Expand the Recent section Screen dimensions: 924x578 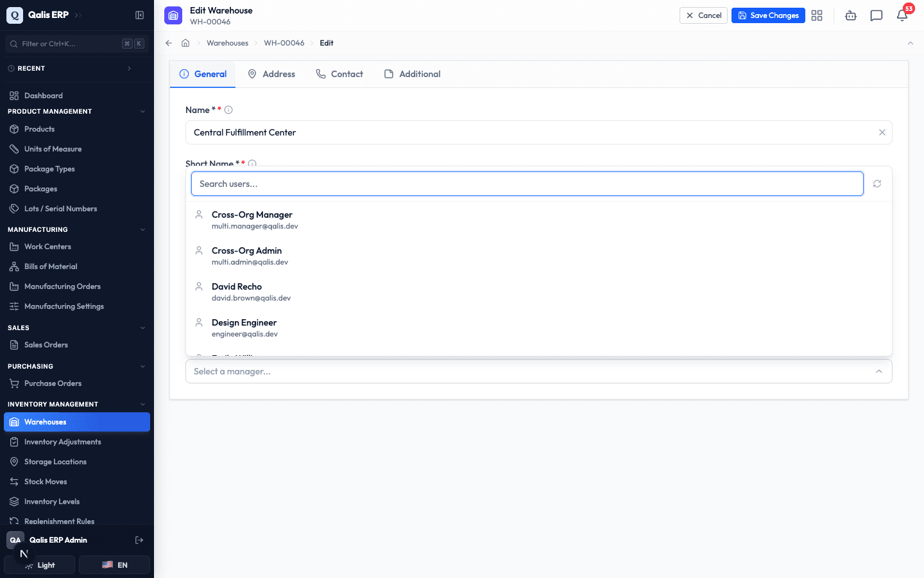[129, 68]
